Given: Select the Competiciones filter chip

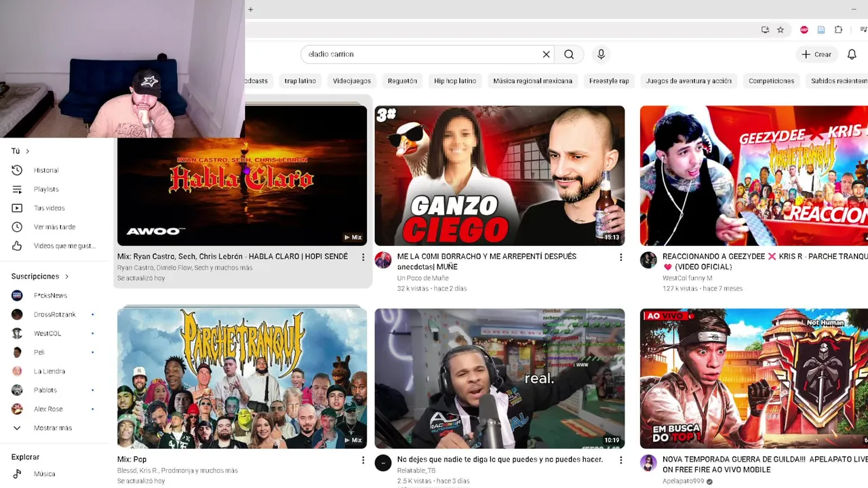Looking at the screenshot, I should click(771, 81).
